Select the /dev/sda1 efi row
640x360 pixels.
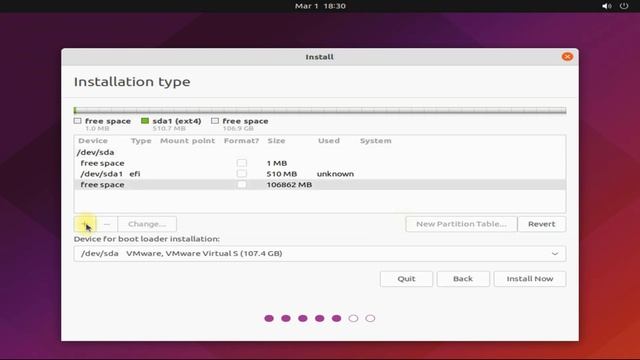pyautogui.click(x=320, y=173)
